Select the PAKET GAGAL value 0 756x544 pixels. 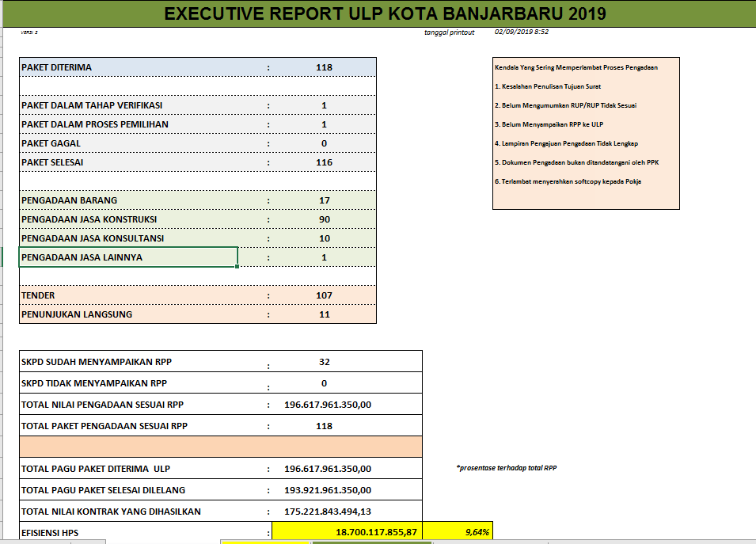pos(324,143)
